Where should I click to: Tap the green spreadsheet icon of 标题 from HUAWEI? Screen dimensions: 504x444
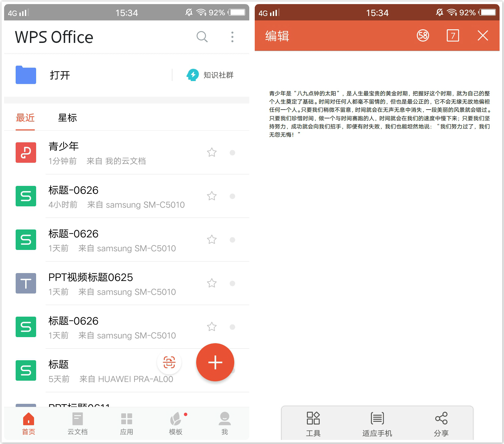coord(26,370)
